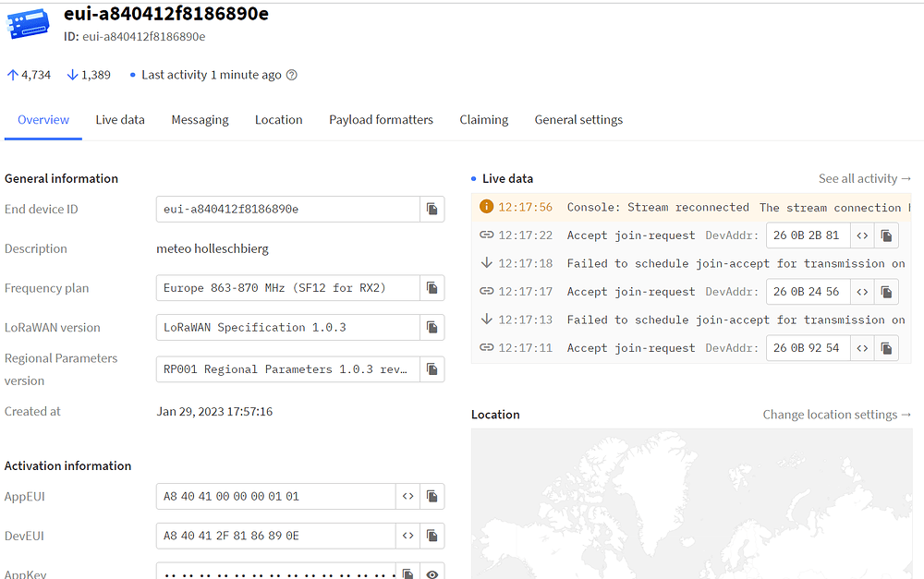The height and width of the screenshot is (579, 924).
Task: Copy the AppEUI to clipboard
Action: [432, 497]
